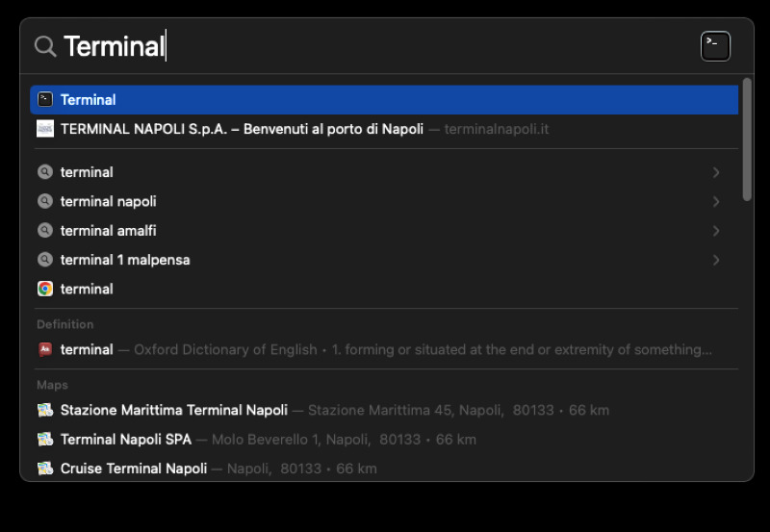Select the 'terminal amalfi' search suggestion
The width and height of the screenshot is (770, 532).
coord(108,231)
